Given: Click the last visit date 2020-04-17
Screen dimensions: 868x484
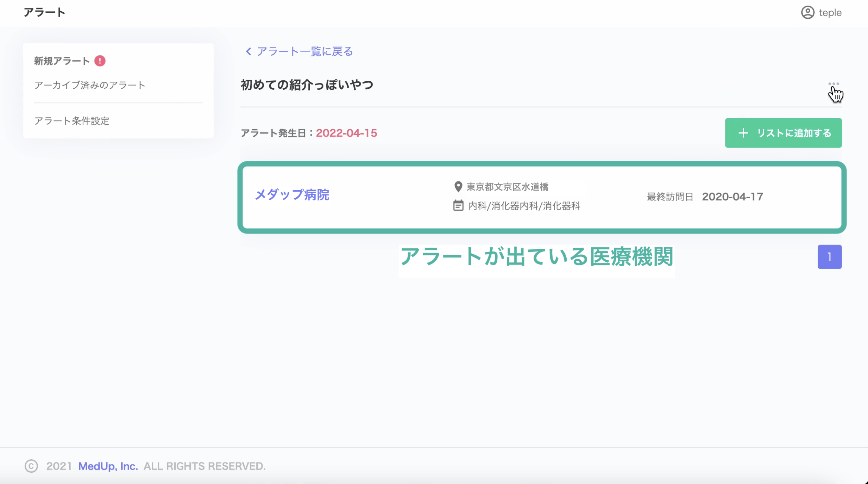Looking at the screenshot, I should 732,197.
